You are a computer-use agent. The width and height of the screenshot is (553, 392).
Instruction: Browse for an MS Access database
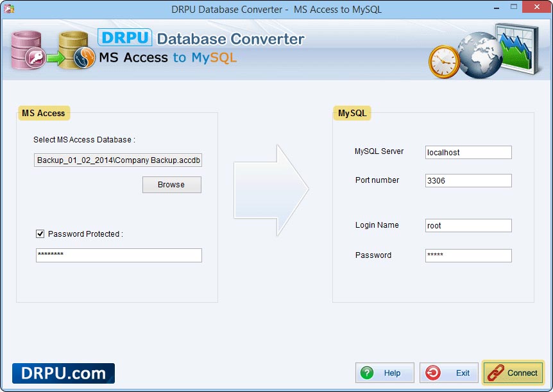tap(172, 185)
